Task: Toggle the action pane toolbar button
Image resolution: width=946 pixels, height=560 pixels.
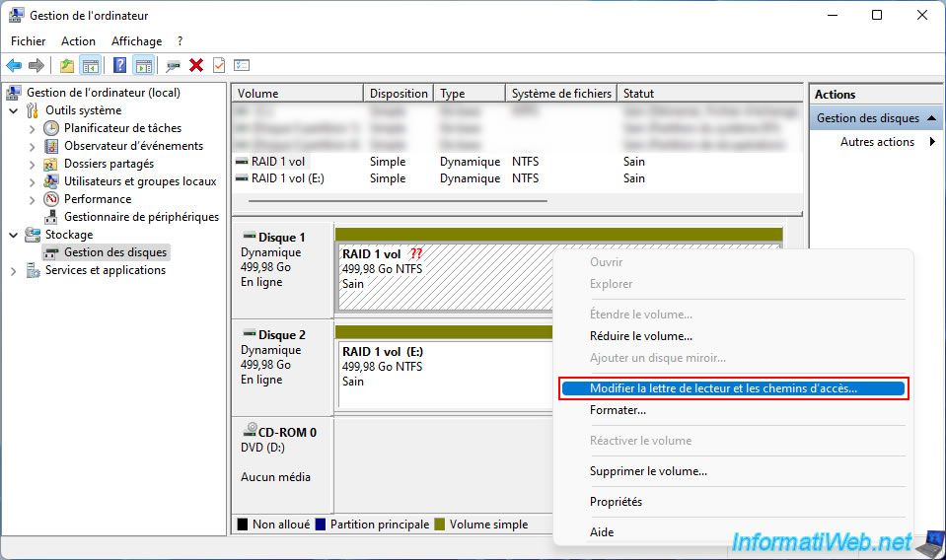Action: coord(143,65)
